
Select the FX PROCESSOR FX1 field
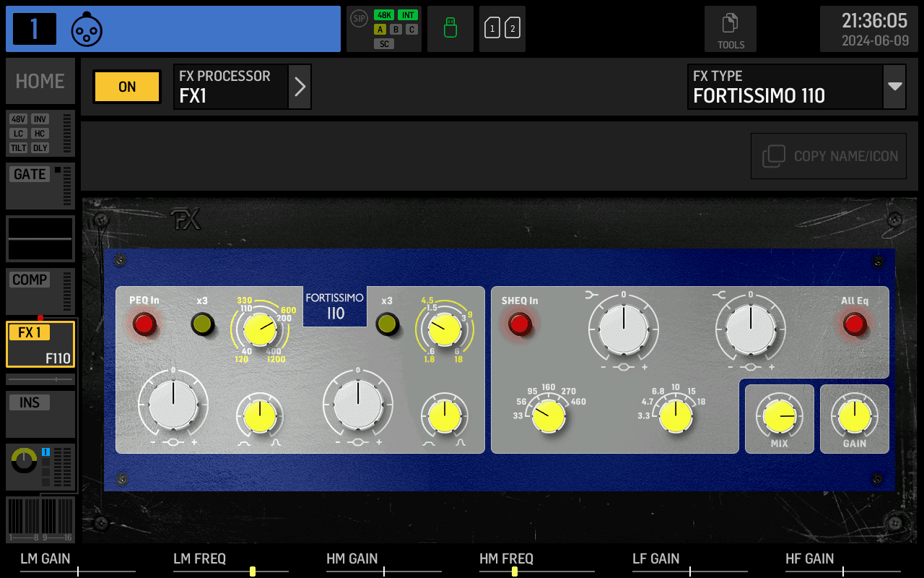click(x=231, y=87)
